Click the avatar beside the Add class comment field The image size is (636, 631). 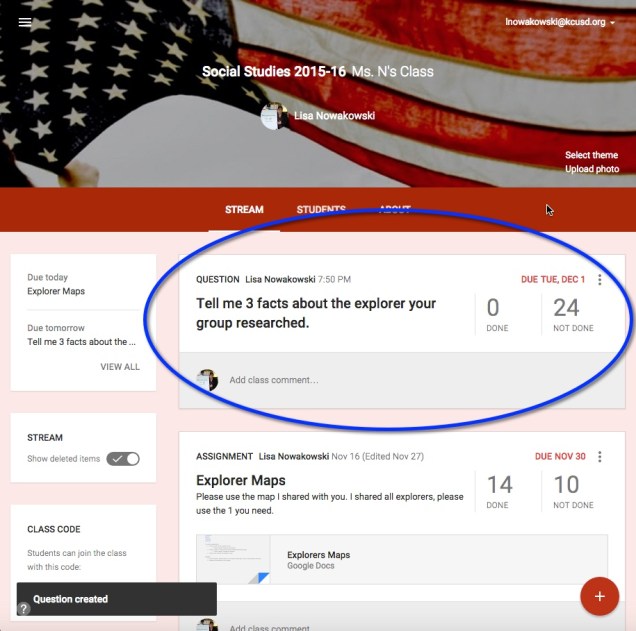click(207, 380)
